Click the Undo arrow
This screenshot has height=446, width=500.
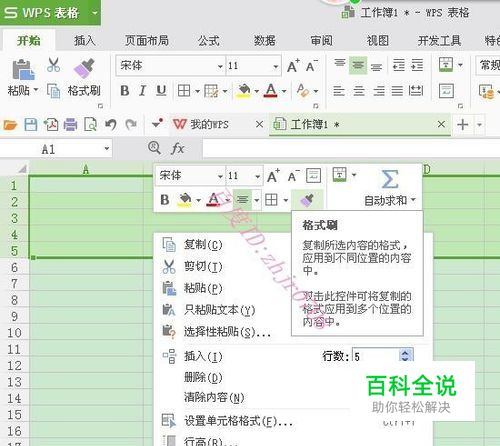111,125
